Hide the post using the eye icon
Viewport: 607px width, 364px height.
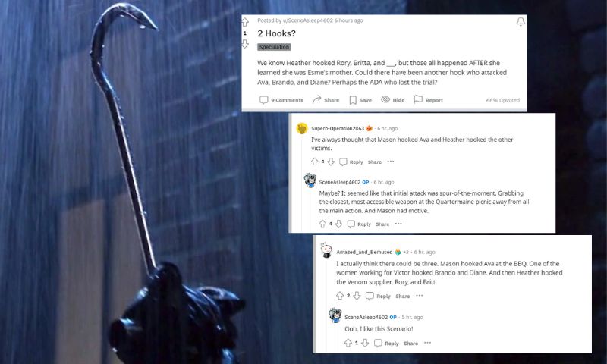click(385, 100)
